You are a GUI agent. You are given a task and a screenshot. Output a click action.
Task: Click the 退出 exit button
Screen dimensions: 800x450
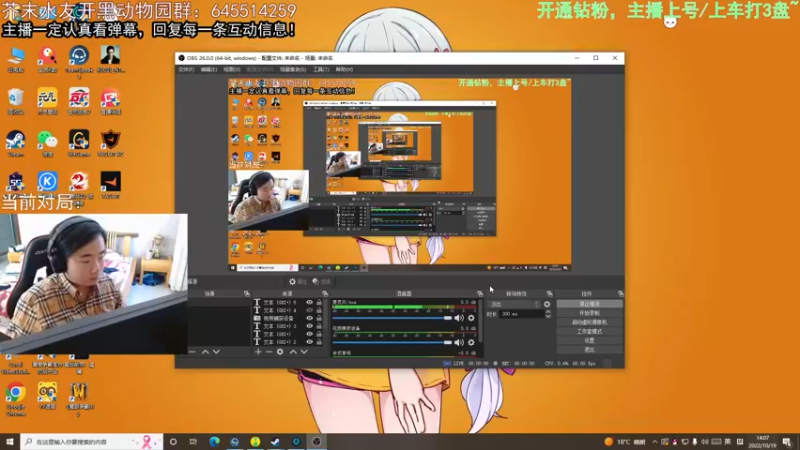pyautogui.click(x=589, y=349)
